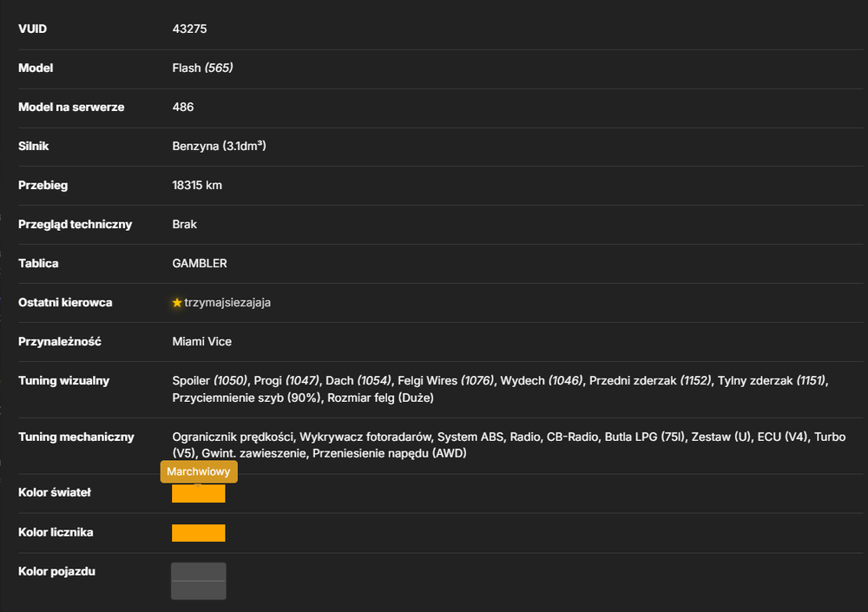
Task: Click the Przebieg row label
Action: point(43,185)
